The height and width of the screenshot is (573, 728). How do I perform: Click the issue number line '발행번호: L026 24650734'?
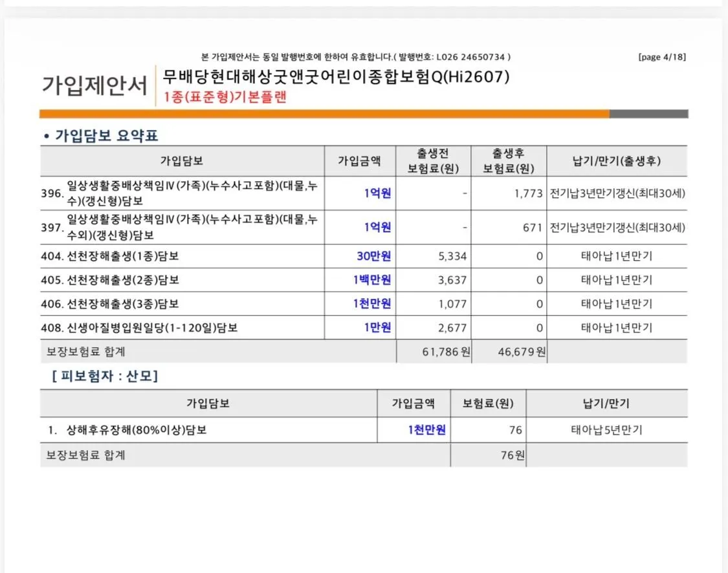pos(451,57)
